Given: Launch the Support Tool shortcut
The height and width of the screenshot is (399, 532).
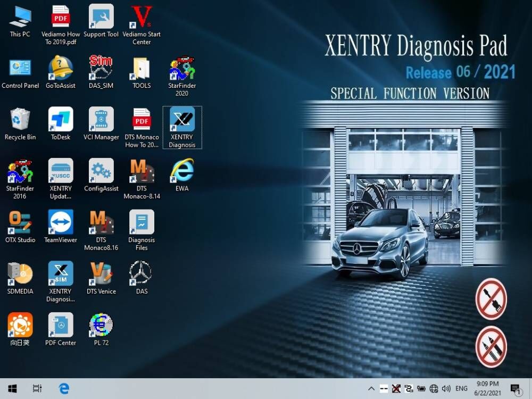Looking at the screenshot, I should click(101, 21).
